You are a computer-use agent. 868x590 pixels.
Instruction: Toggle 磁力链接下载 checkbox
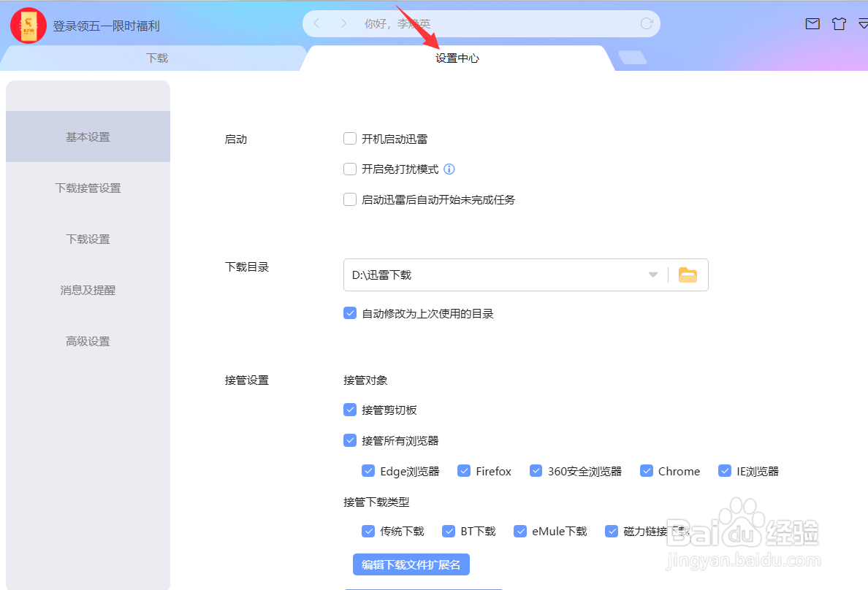click(x=611, y=532)
